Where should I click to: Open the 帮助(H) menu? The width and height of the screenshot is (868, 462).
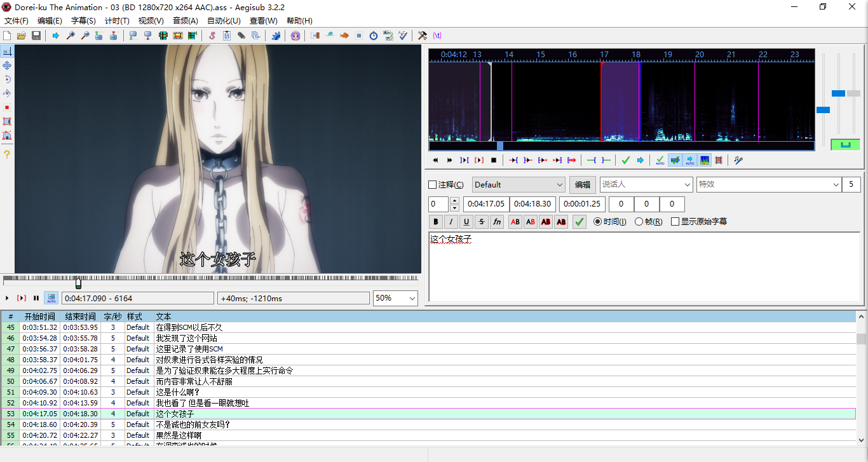coord(299,21)
